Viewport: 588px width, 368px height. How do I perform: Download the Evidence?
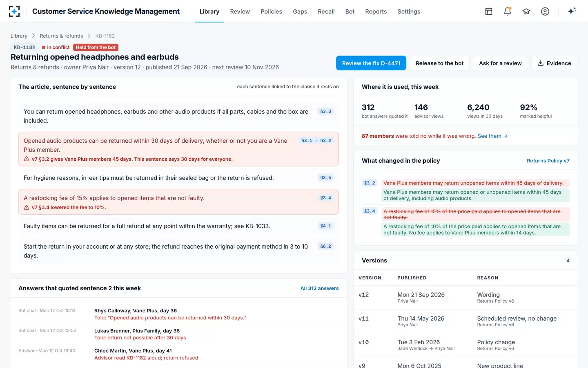554,63
